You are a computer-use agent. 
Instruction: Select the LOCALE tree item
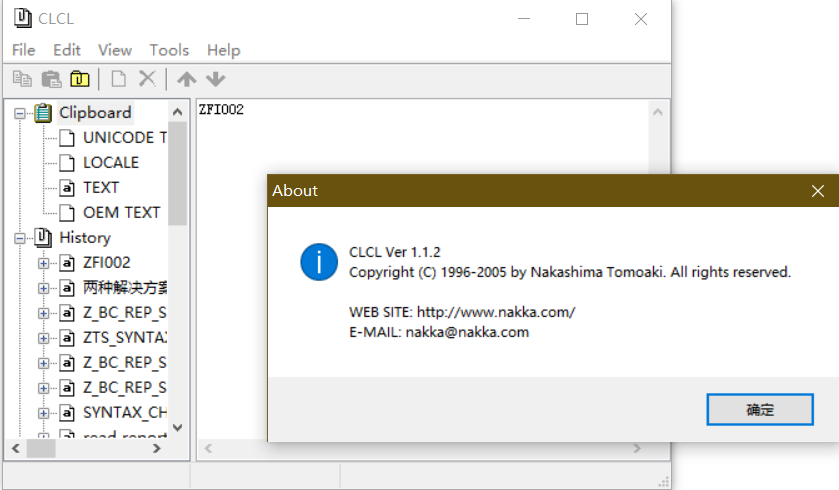coord(111,163)
